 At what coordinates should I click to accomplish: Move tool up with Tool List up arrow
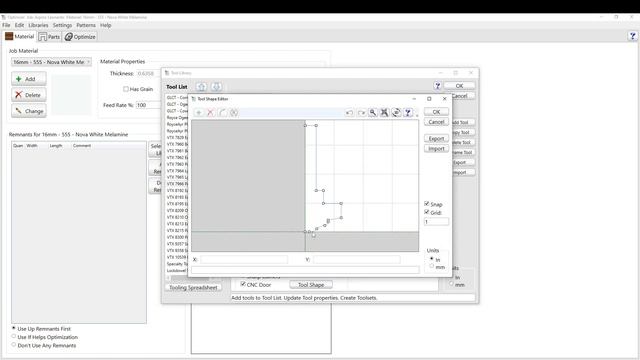[201, 87]
